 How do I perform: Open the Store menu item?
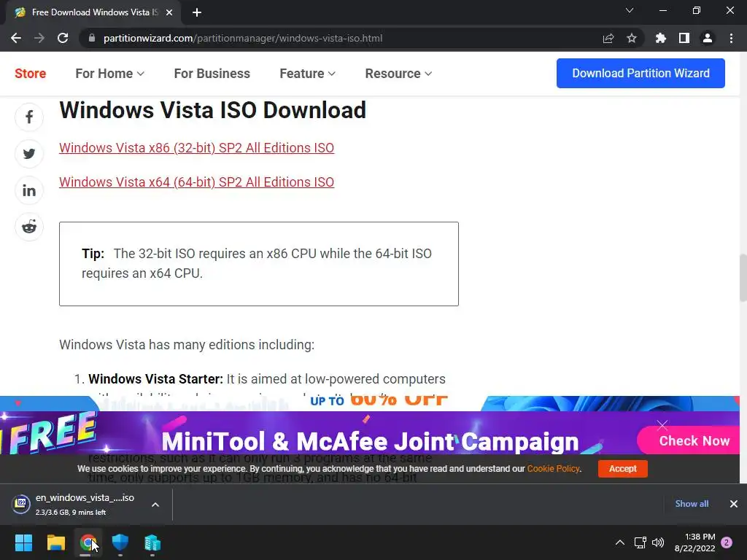point(31,74)
